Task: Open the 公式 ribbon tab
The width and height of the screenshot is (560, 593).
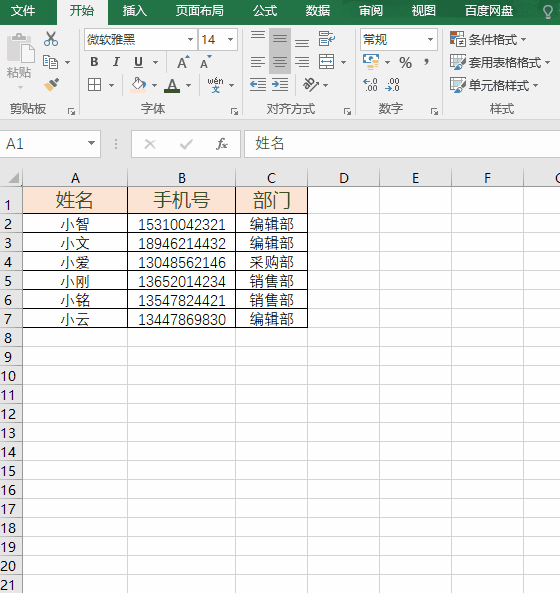Action: [265, 11]
